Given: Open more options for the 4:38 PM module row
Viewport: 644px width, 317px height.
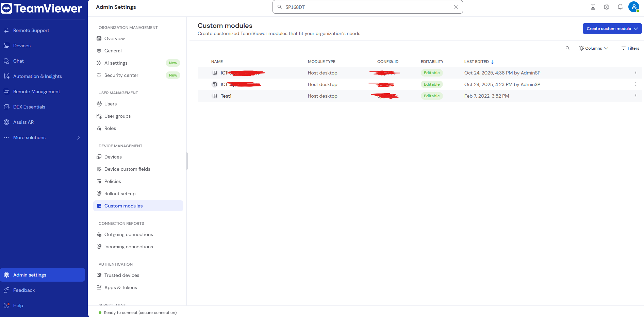Looking at the screenshot, I should (635, 73).
